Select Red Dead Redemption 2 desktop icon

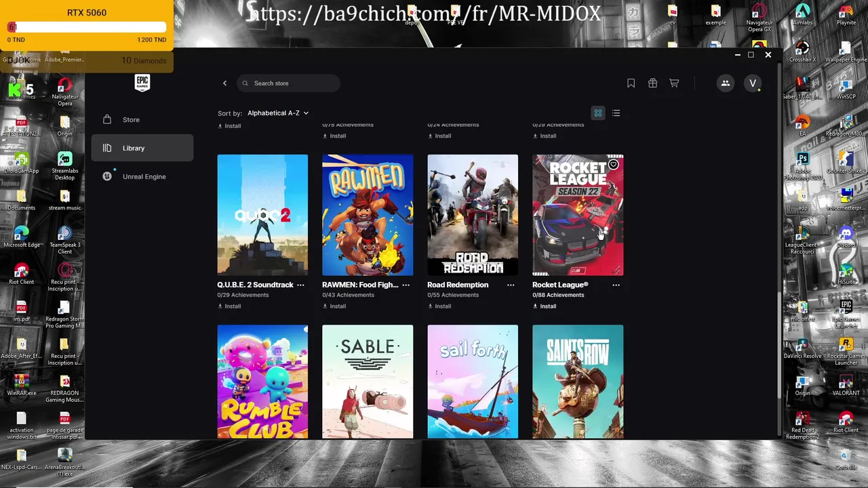point(802,425)
